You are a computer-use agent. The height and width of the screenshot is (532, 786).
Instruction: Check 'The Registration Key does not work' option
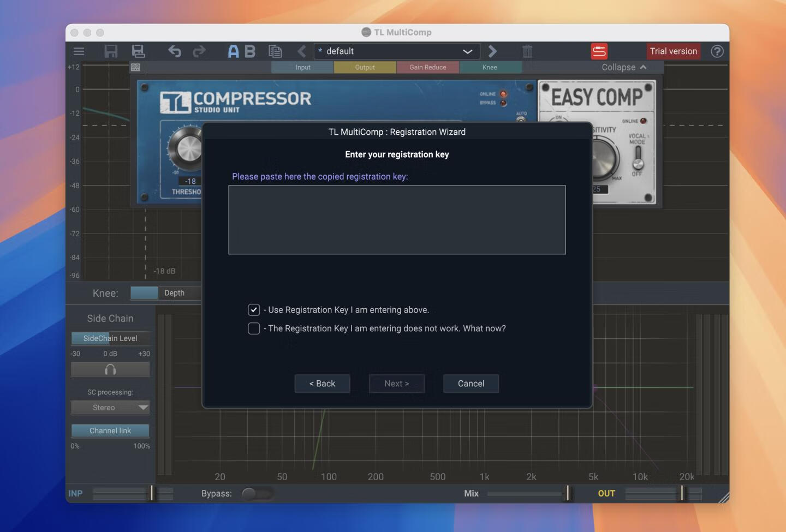pyautogui.click(x=253, y=328)
